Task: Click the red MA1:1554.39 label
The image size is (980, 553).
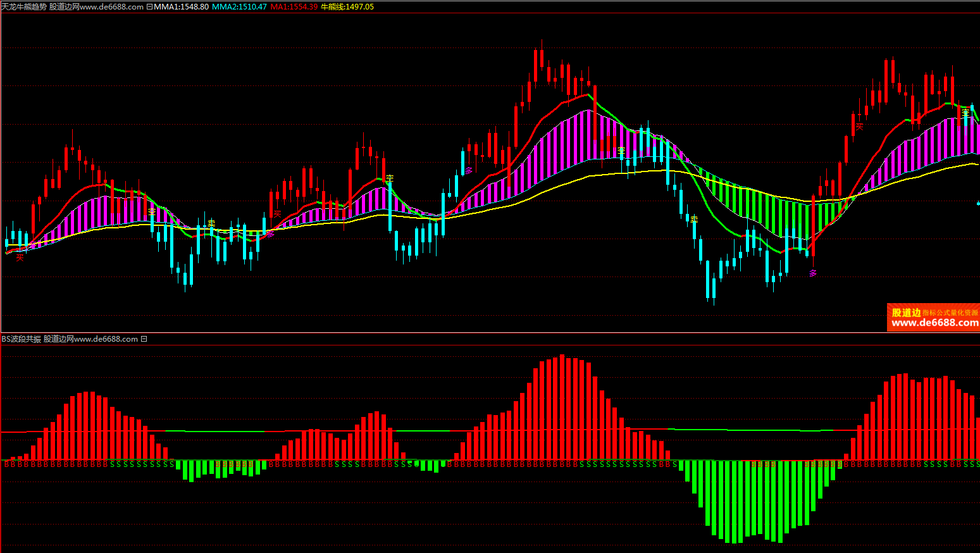Action: [x=294, y=7]
